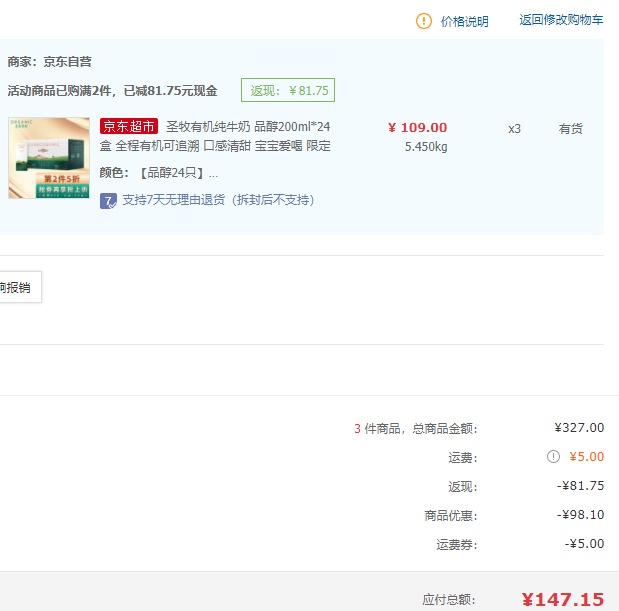The height and width of the screenshot is (611, 619).
Task: Click 支持7天无理由退货 link
Action: point(218,200)
